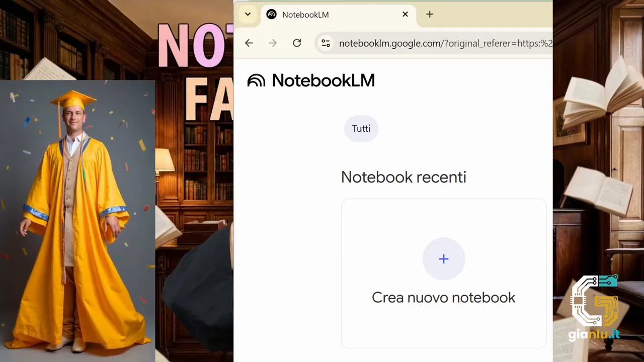Image resolution: width=644 pixels, height=362 pixels.
Task: Click the Notebook recenti heading
Action: click(x=404, y=177)
